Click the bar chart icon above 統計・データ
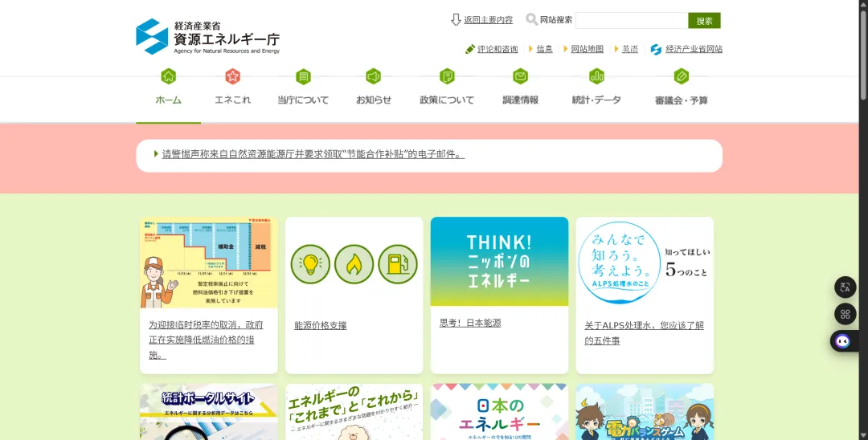This screenshot has height=440, width=868. pyautogui.click(x=596, y=76)
